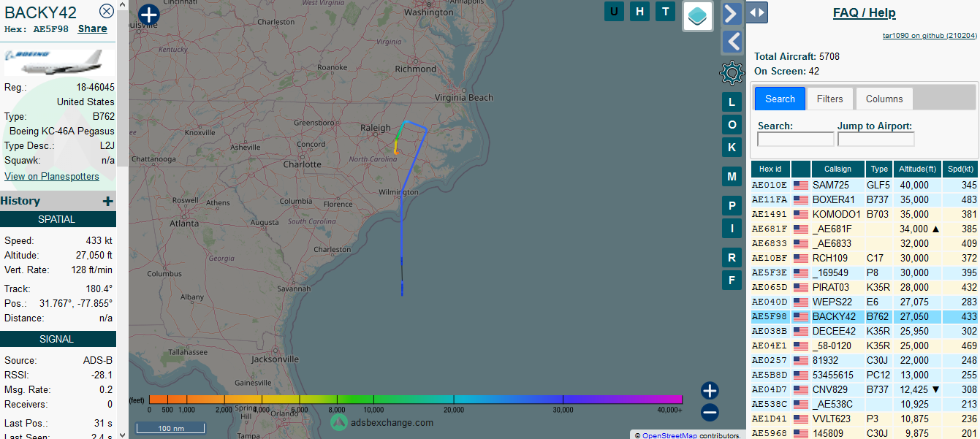Zoom in on the map
The width and height of the screenshot is (980, 439).
click(x=710, y=391)
